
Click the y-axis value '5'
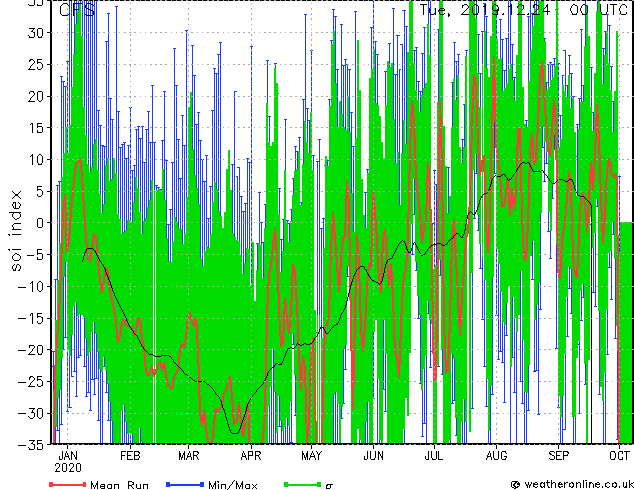coord(40,191)
